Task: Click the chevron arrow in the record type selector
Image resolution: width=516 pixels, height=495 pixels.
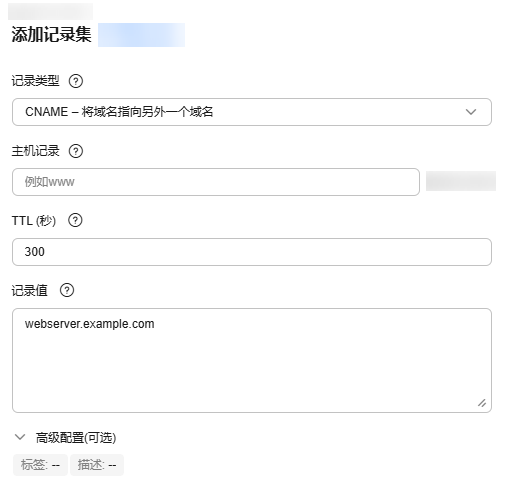Action: (x=471, y=112)
